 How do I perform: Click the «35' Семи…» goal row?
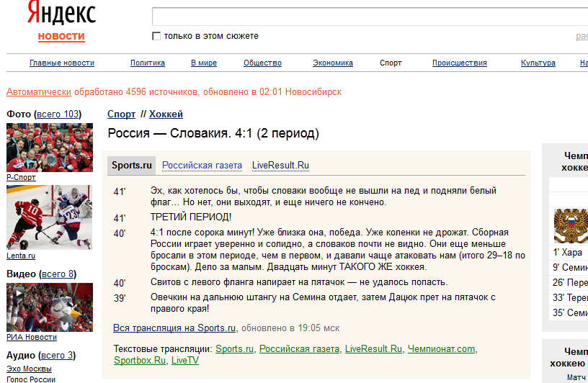[x=569, y=312]
